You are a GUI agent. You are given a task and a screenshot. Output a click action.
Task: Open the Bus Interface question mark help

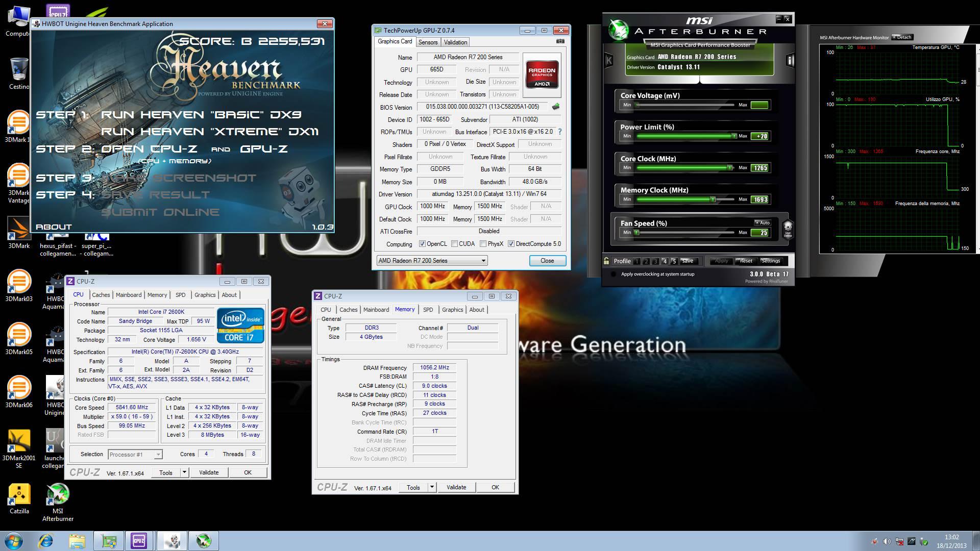[x=560, y=132]
